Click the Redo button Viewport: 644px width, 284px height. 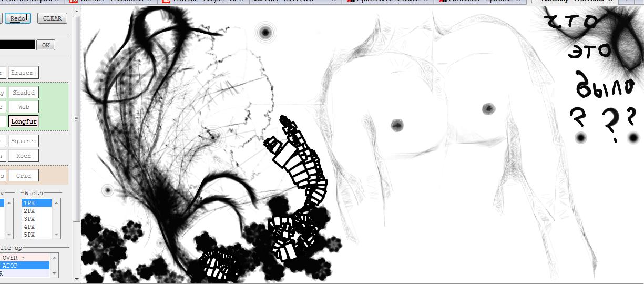coord(18,18)
